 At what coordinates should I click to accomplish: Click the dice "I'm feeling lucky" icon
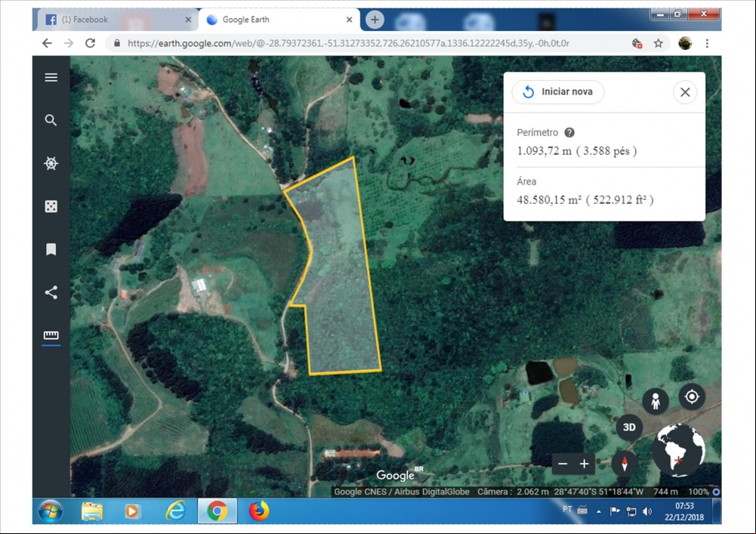[51, 206]
